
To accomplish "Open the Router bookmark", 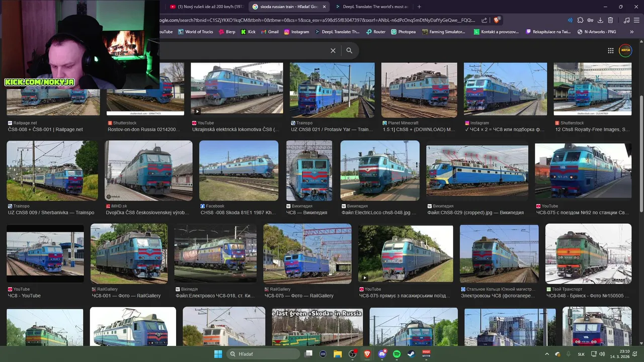I will (x=376, y=32).
